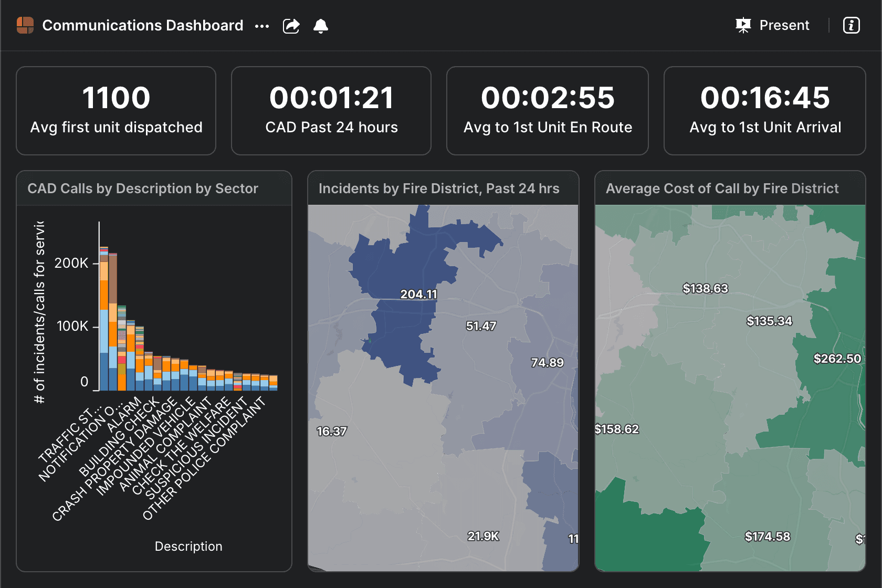Click the share dashboard arrow icon
882x588 pixels.
pyautogui.click(x=291, y=26)
